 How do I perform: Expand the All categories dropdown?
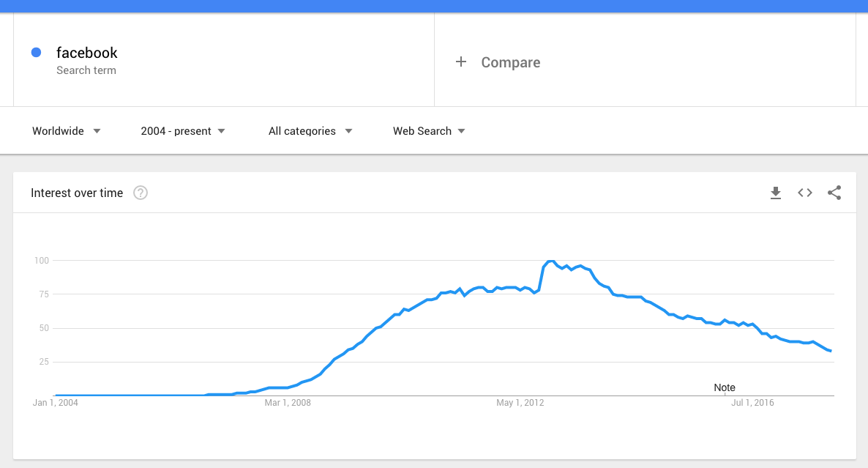click(310, 131)
